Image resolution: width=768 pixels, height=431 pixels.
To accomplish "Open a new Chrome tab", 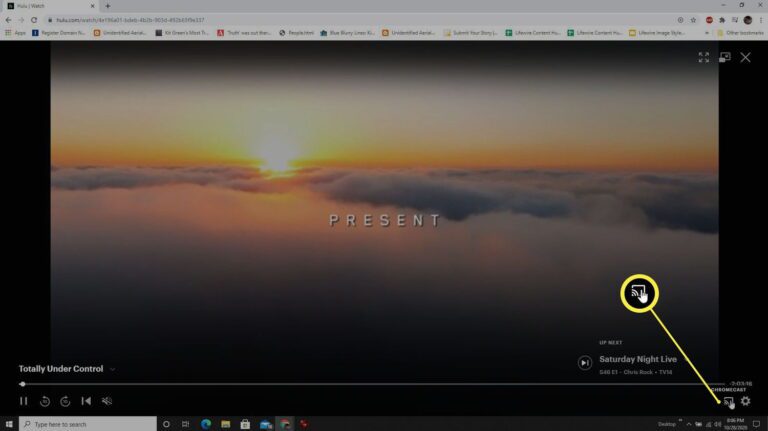I will coord(108,6).
